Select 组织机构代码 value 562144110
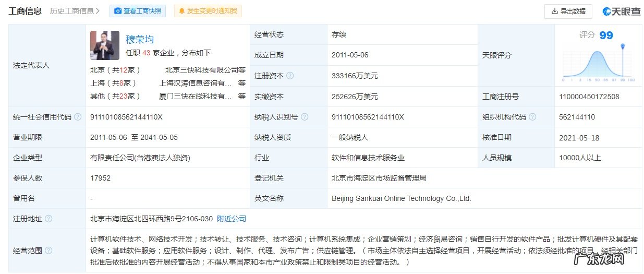Screen dimensions: 644x274 [577, 117]
